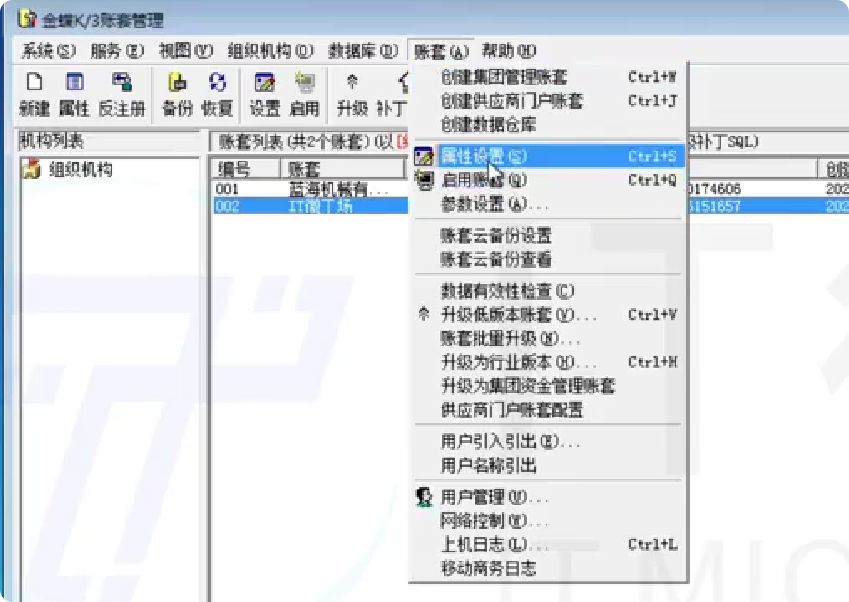The width and height of the screenshot is (849, 602).
Task: Click the 账套 column header
Action: tap(343, 169)
